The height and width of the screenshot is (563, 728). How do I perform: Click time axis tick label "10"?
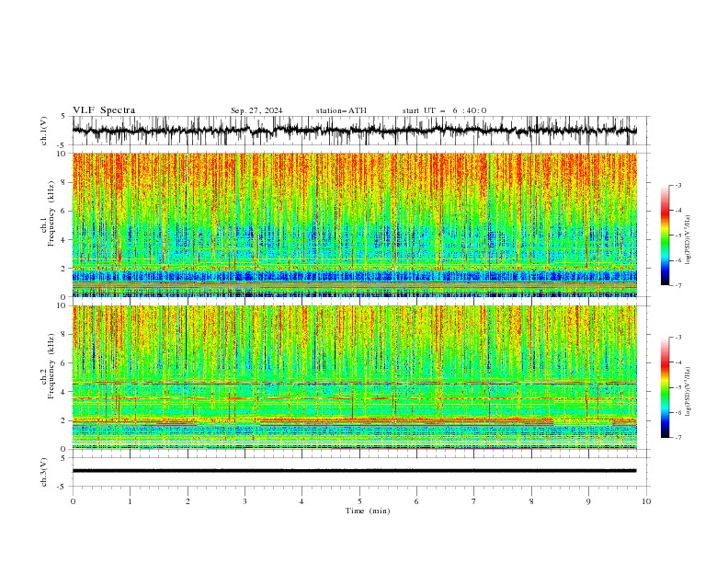[646, 501]
